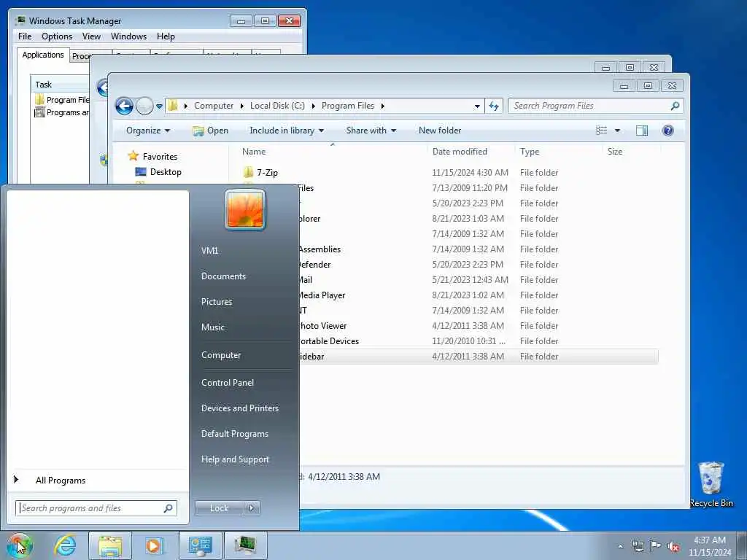This screenshot has height=560, width=747.
Task: Launch Windows Media Player from taskbar
Action: click(155, 545)
